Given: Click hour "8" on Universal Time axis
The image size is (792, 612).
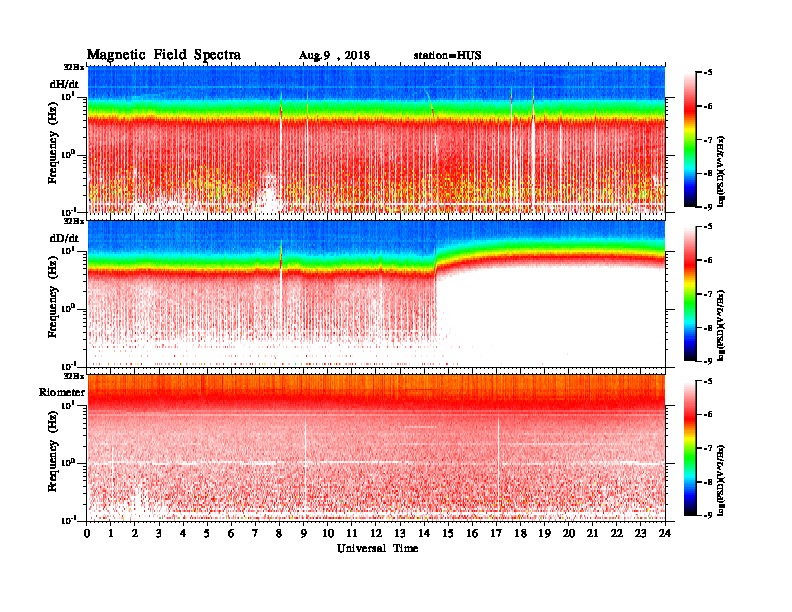Looking at the screenshot, I should [x=279, y=533].
